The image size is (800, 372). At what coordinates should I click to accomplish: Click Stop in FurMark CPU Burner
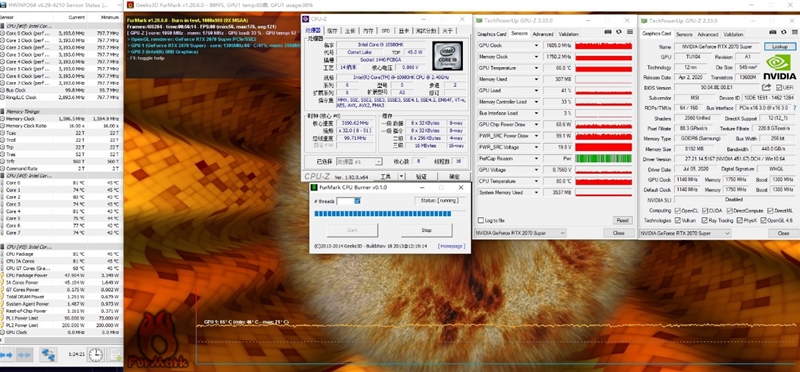[427, 230]
